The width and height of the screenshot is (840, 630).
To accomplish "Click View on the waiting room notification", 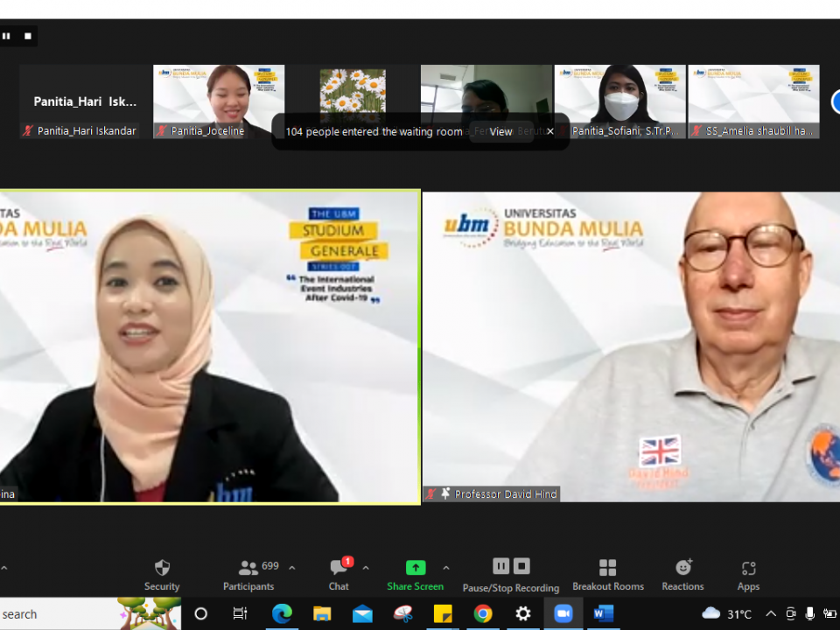I will tap(500, 131).
